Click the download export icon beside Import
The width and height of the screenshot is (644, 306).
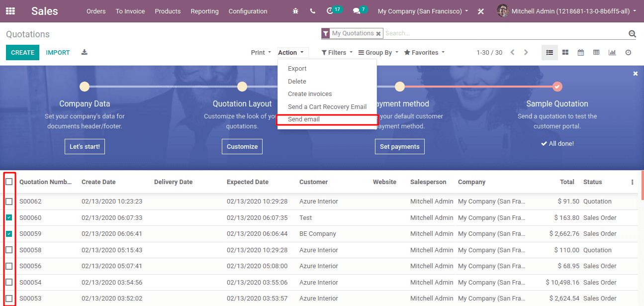85,52
